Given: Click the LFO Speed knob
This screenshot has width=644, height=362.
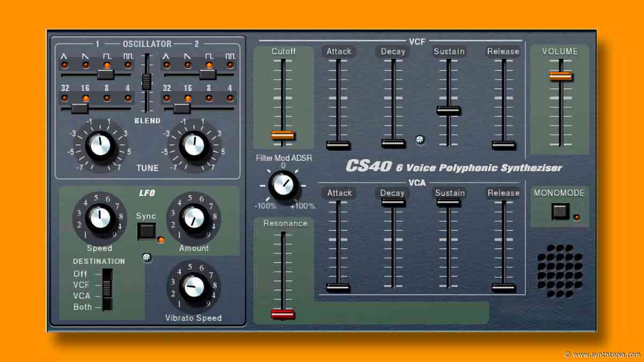Looking at the screenshot, I should [99, 218].
